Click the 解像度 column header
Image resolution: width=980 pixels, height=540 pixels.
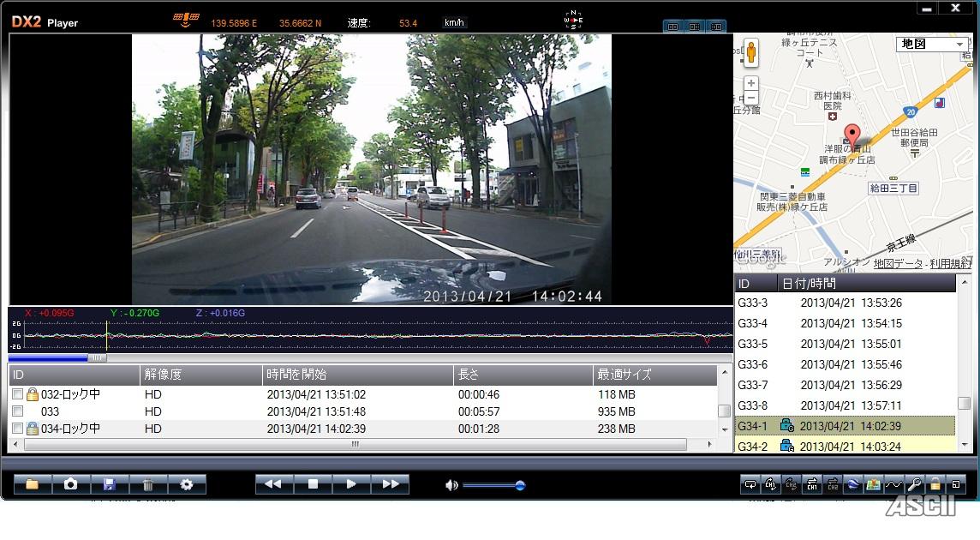pyautogui.click(x=201, y=375)
